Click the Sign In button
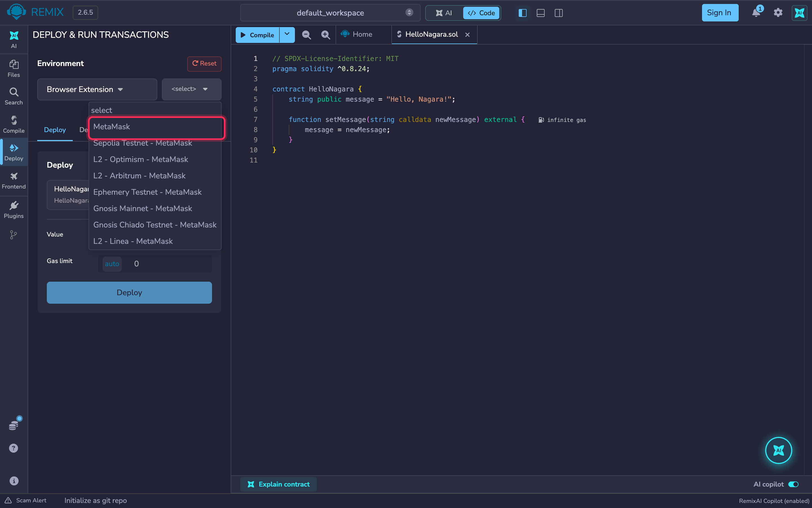This screenshot has height=508, width=812. point(720,13)
